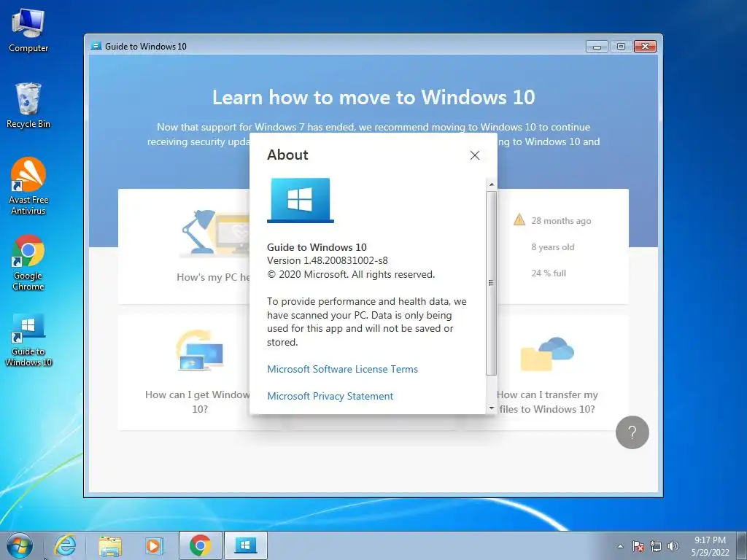Click the Guide to Windows 10 title bar icon

(96, 46)
